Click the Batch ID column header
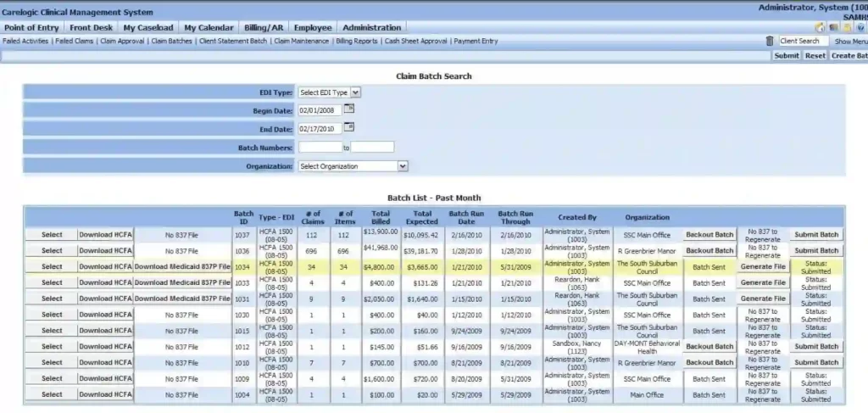Screen dimensions: 868x413 [243, 217]
